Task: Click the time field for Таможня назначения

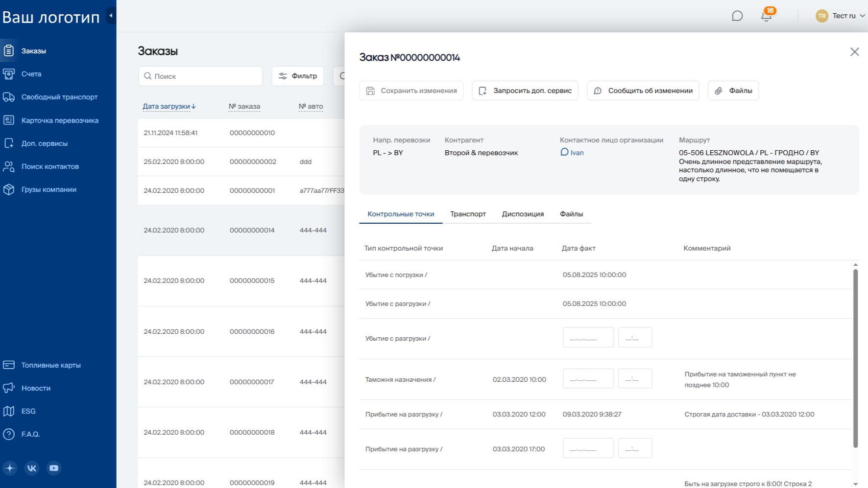Action: [x=635, y=378]
